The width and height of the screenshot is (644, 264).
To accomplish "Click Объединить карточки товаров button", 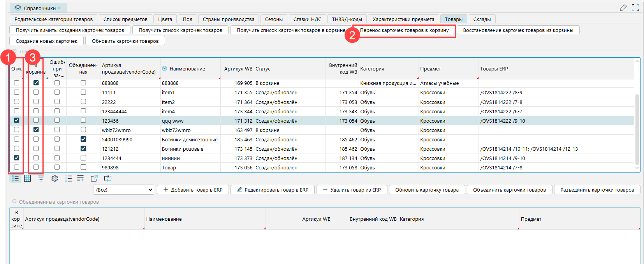I will (x=509, y=190).
